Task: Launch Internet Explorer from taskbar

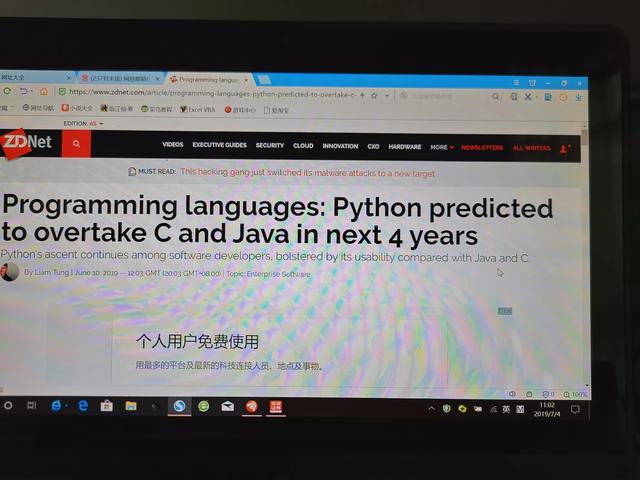Action: pos(56,406)
